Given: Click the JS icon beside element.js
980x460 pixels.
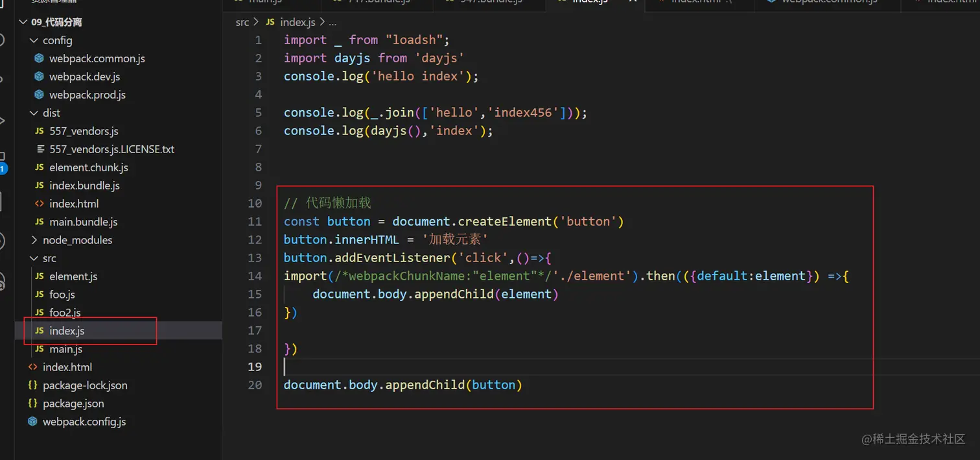Looking at the screenshot, I should pos(39,276).
